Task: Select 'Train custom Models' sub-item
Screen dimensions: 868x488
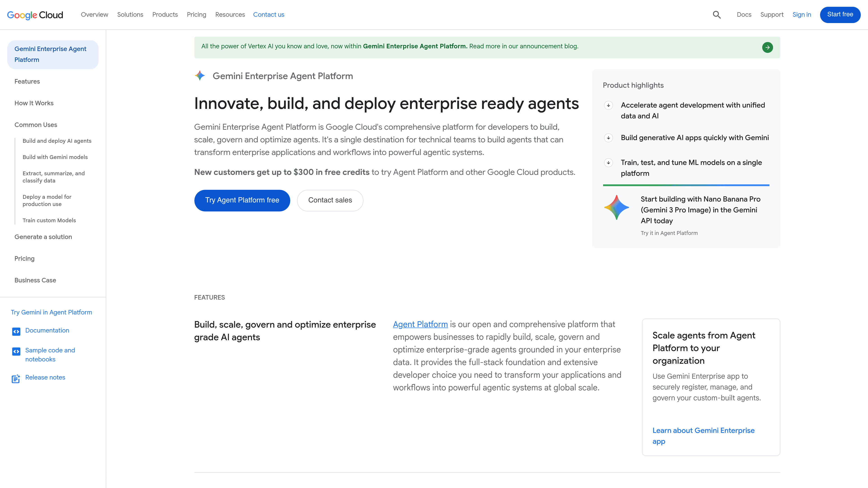Action: (x=49, y=220)
